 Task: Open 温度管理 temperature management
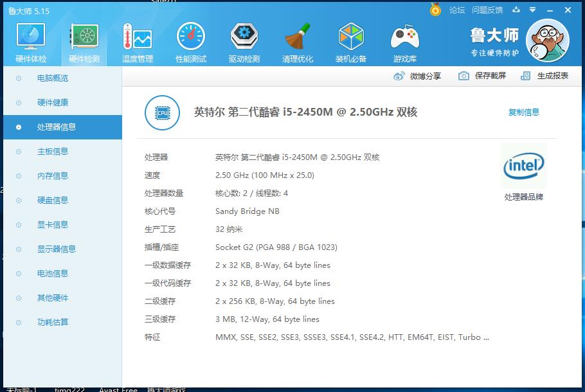137,40
